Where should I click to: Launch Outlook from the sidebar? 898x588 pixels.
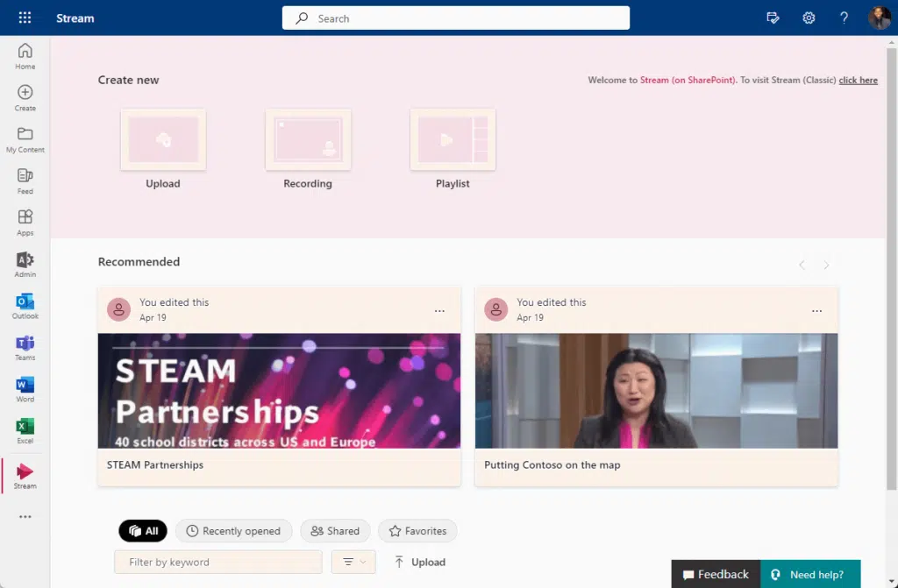[25, 307]
